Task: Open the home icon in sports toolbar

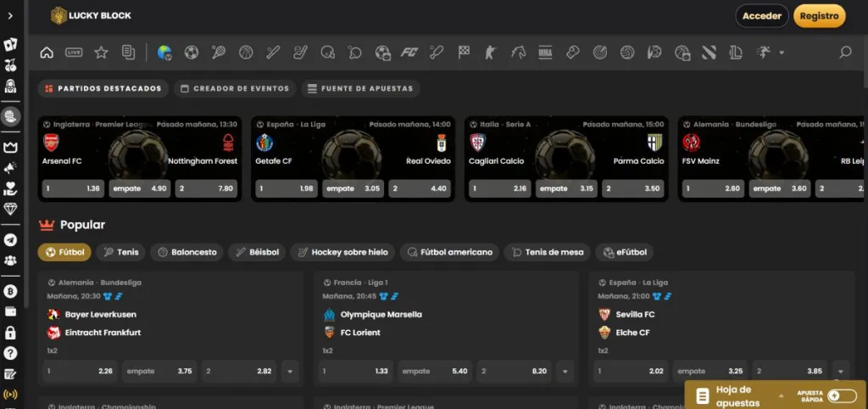Action: tap(47, 53)
